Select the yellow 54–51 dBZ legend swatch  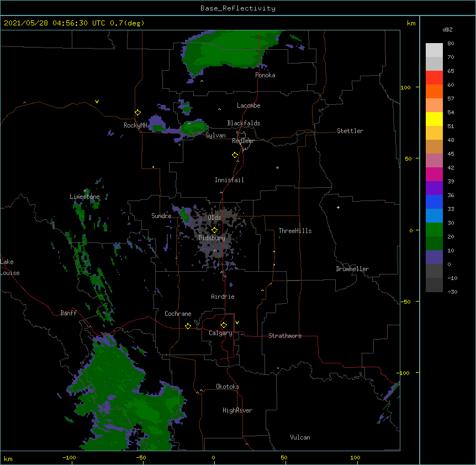point(434,119)
